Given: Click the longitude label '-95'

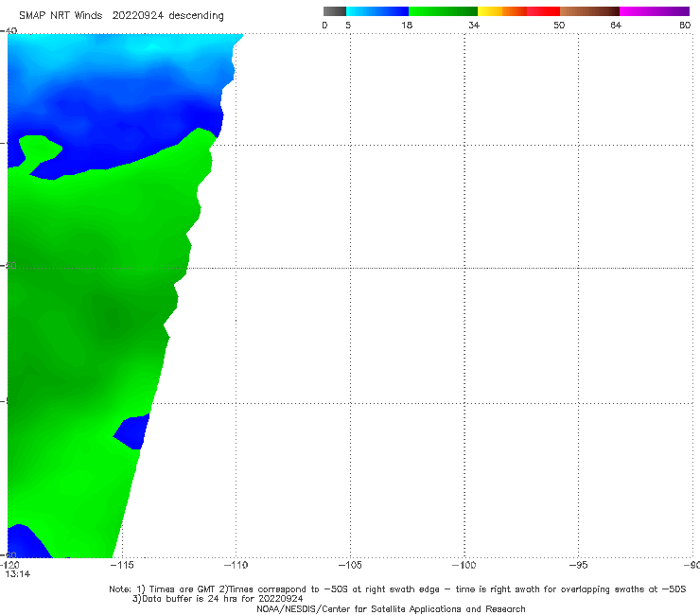Looking at the screenshot, I should point(579,565).
